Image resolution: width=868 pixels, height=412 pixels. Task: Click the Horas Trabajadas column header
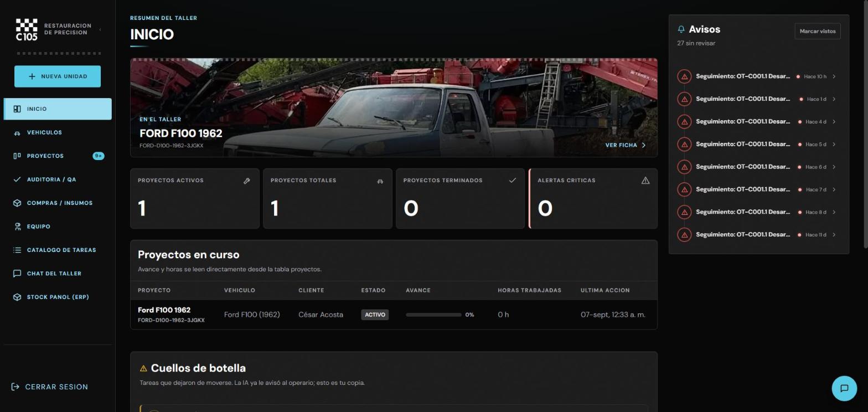coord(529,290)
